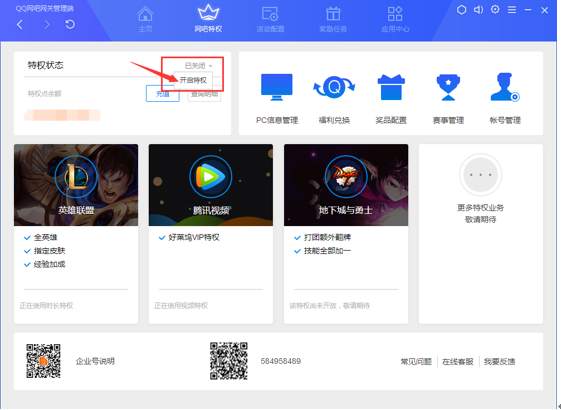Toggle the sound speaker icon

click(x=478, y=10)
